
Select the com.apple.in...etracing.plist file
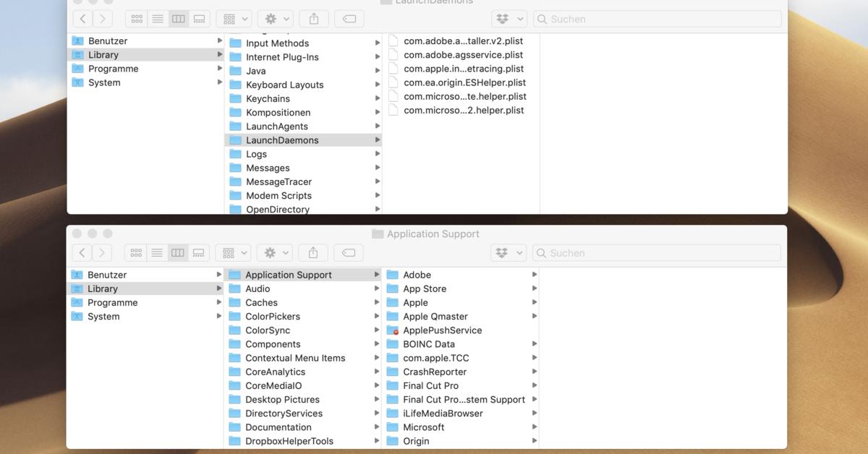(x=461, y=69)
